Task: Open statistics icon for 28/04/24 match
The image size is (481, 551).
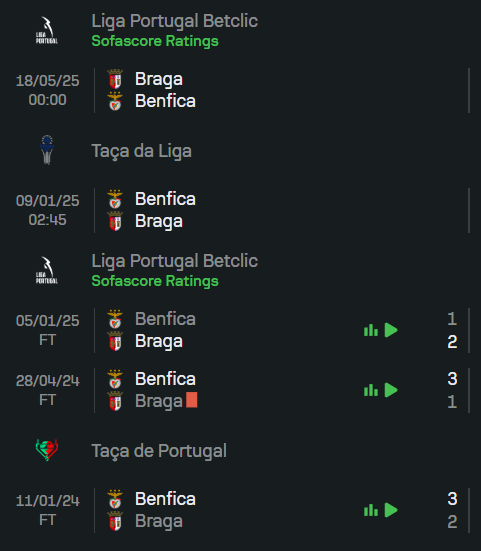Action: pyautogui.click(x=371, y=390)
